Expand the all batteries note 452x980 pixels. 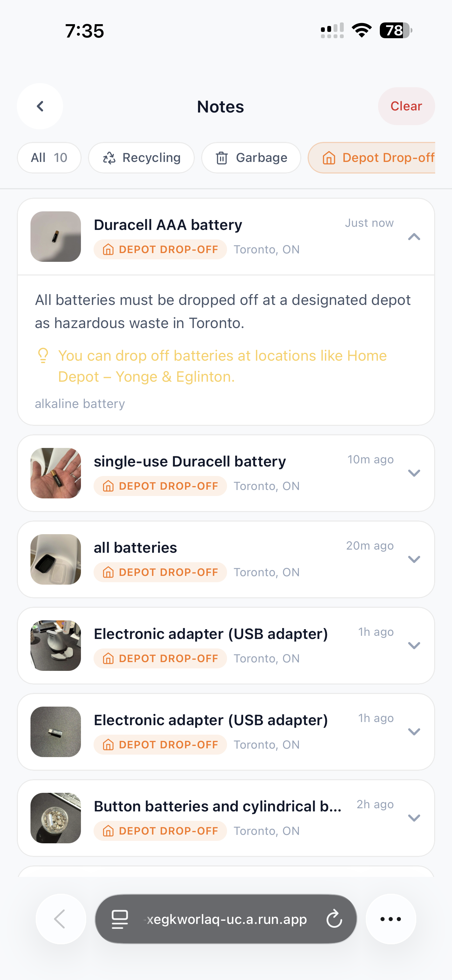(414, 559)
